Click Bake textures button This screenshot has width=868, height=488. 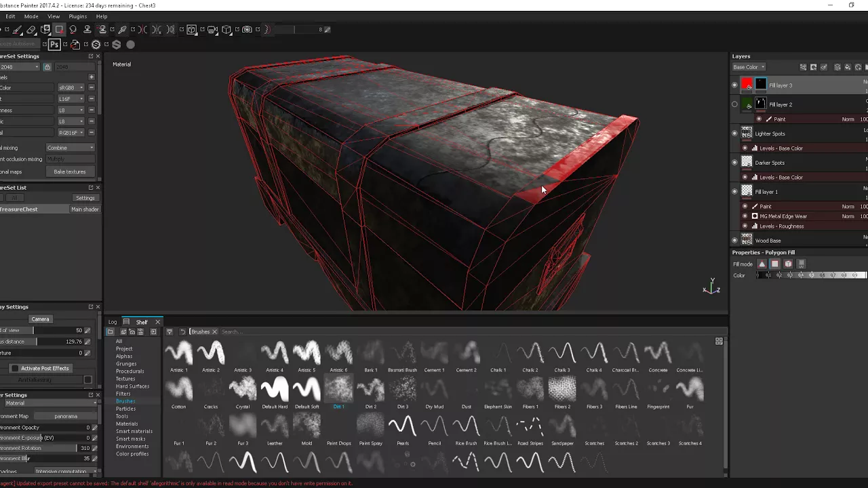[70, 171]
